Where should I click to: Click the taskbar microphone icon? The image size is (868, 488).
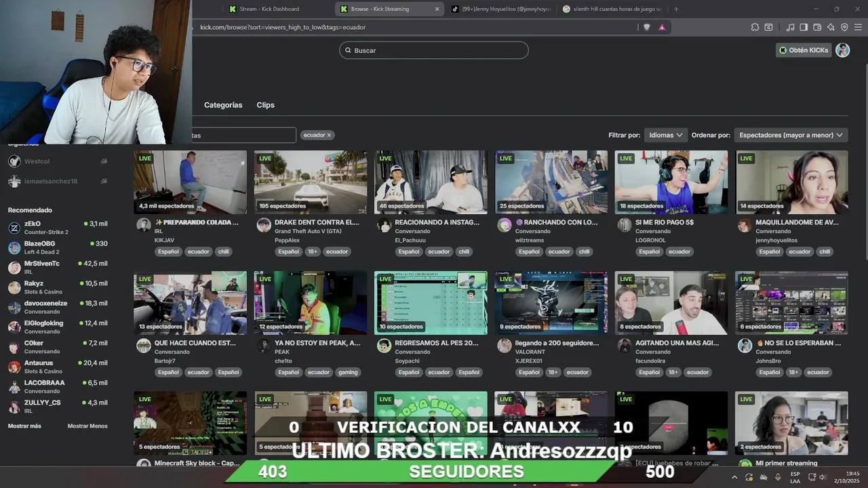tap(778, 477)
